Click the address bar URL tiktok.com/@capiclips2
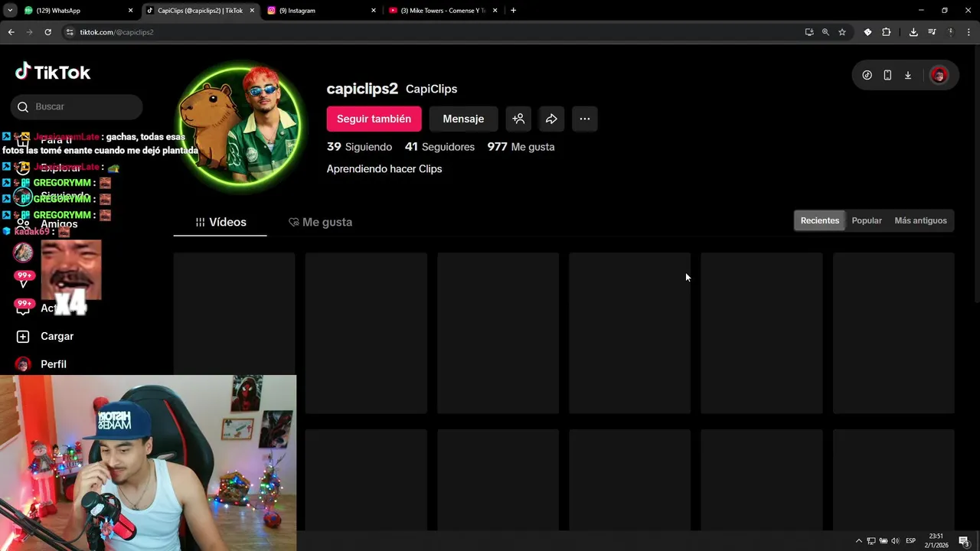The width and height of the screenshot is (980, 551). click(x=116, y=32)
